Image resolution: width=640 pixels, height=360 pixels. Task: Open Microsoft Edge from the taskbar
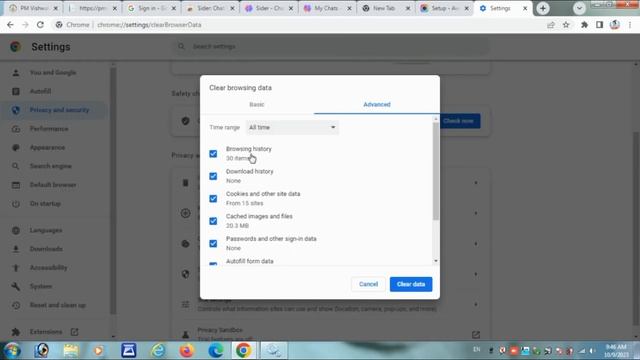[x=216, y=350]
